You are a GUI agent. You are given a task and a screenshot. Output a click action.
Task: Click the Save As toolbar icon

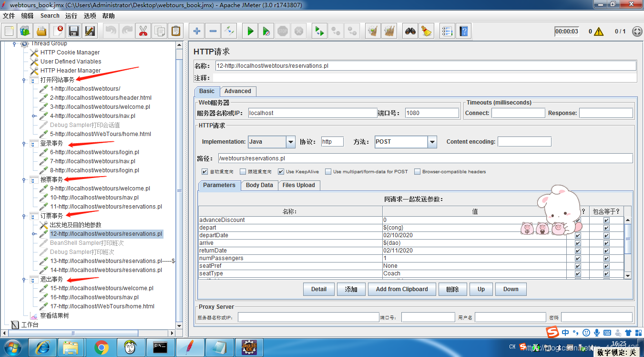coord(90,31)
